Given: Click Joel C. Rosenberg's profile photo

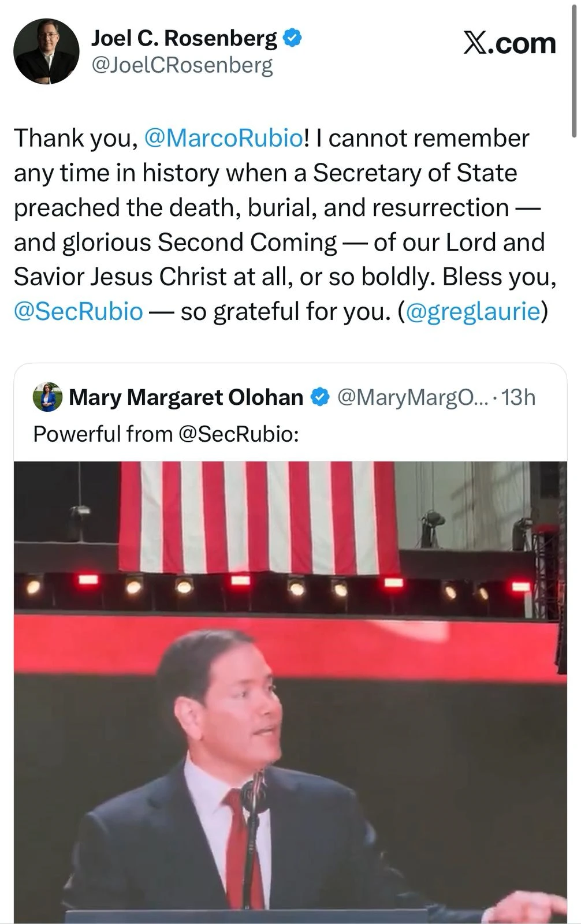Looking at the screenshot, I should (x=46, y=51).
